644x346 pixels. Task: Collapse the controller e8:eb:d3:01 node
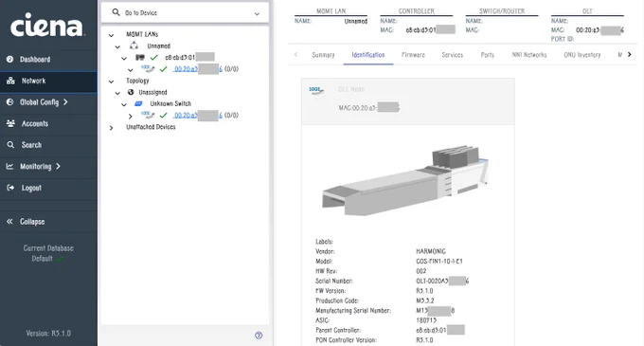point(124,59)
